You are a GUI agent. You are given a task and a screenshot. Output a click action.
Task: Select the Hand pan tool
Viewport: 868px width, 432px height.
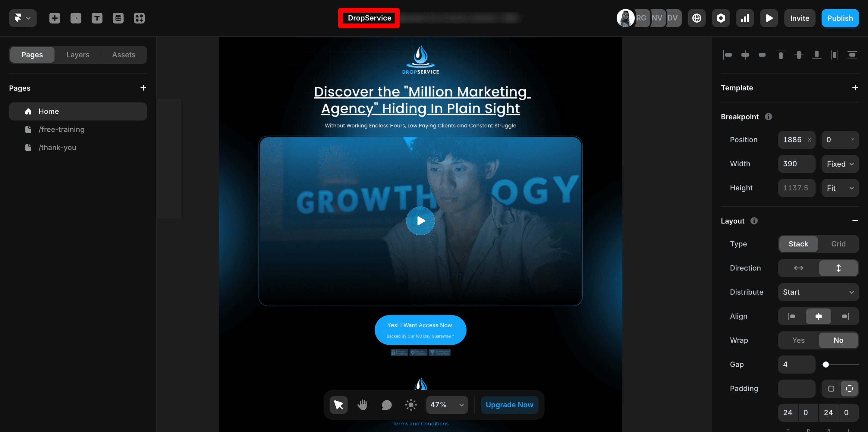pyautogui.click(x=362, y=405)
